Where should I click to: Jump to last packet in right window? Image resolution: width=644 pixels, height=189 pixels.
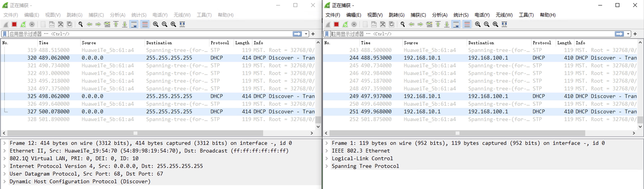(447, 24)
